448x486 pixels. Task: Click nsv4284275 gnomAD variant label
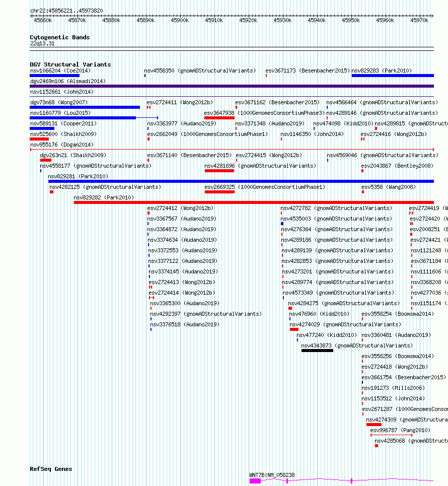pos(344,303)
